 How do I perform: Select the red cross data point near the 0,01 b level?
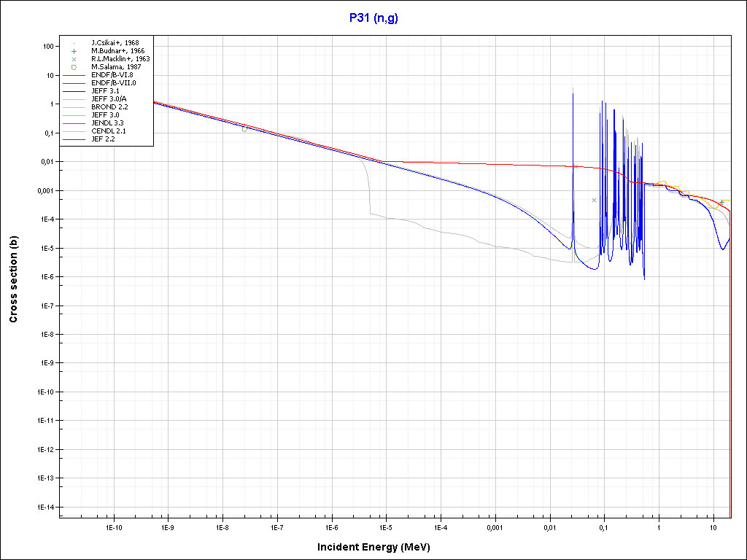tap(575, 167)
